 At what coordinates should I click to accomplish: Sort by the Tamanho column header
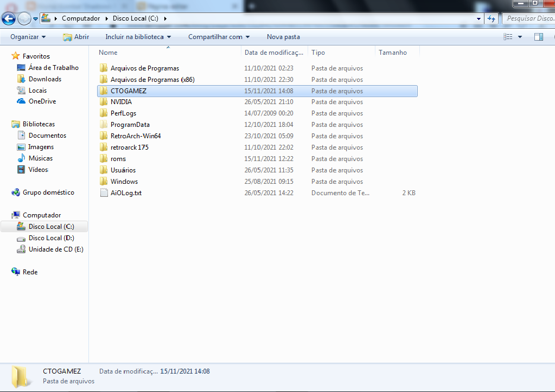[393, 53]
